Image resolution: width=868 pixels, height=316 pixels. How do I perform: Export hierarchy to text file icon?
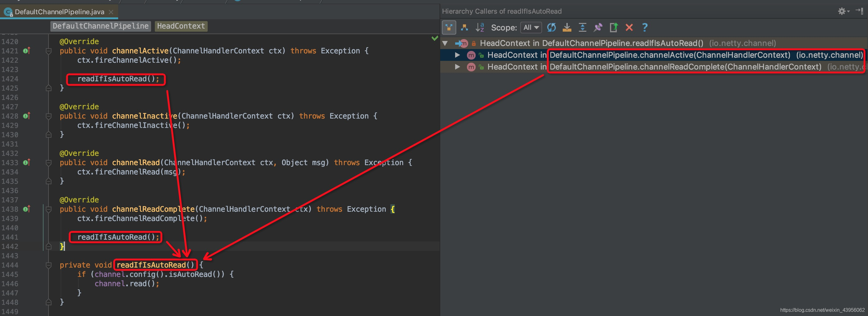click(613, 28)
